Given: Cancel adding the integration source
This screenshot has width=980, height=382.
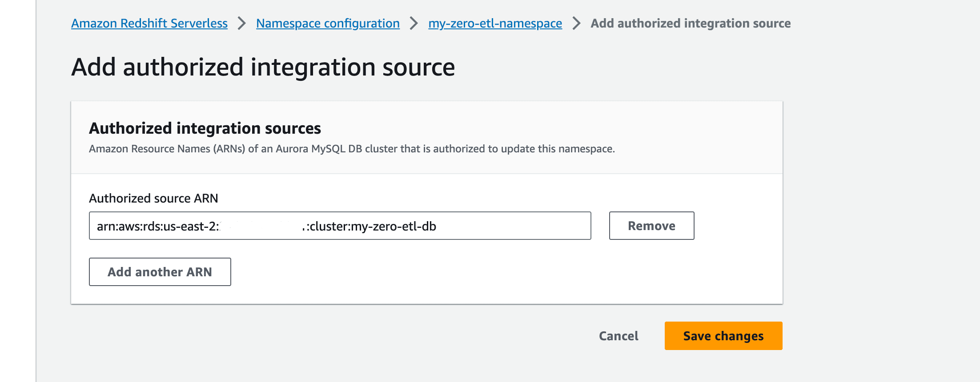Looking at the screenshot, I should pyautogui.click(x=619, y=336).
